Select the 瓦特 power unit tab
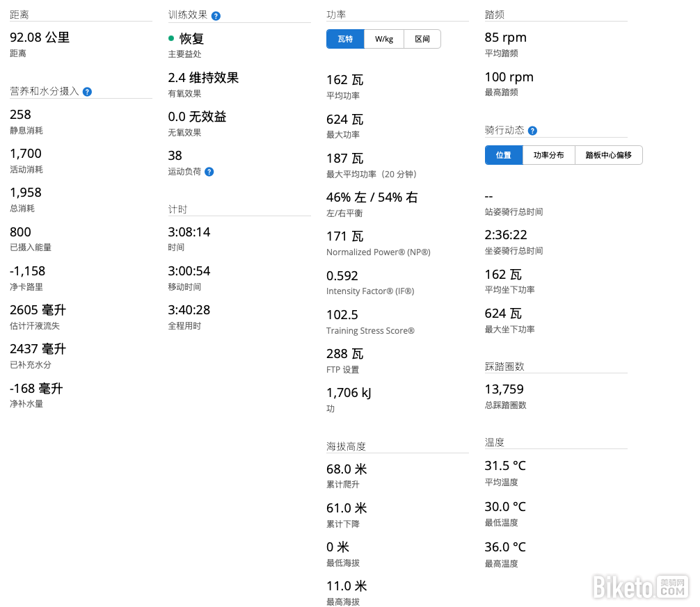700x607 pixels. click(345, 39)
